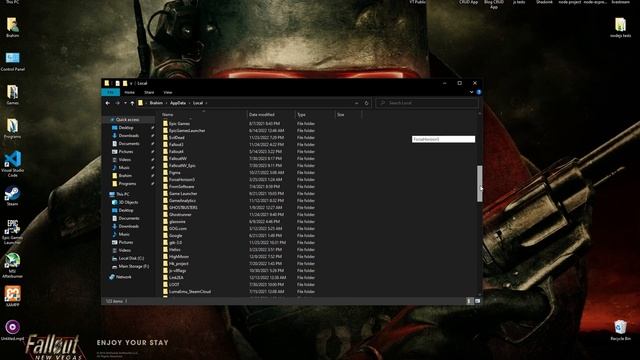Open the Epic Games Launcher desktop icon

click(12, 232)
